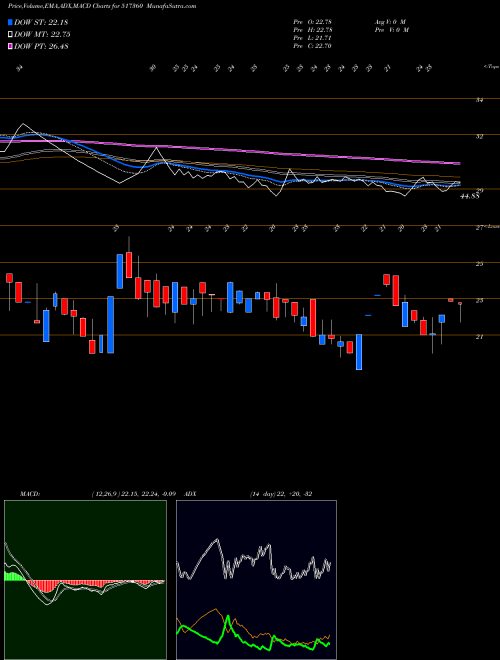The image size is (500, 660).
Task: Click the MACD panel title label
Action: point(29,494)
